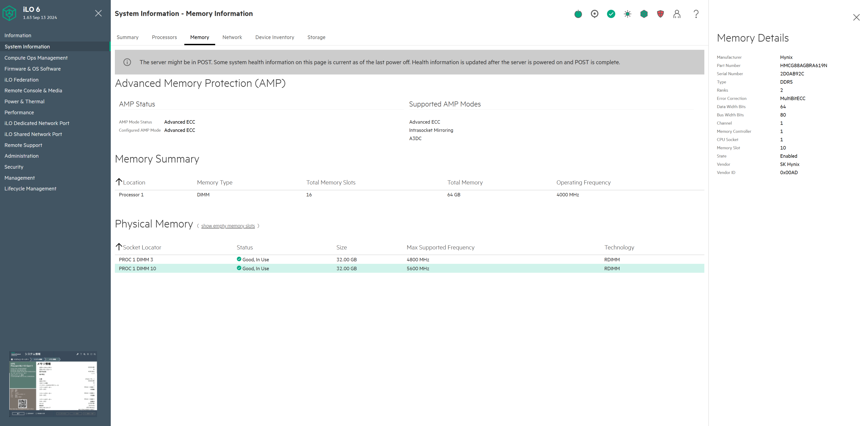Click the sun brightness theme icon

click(x=627, y=14)
